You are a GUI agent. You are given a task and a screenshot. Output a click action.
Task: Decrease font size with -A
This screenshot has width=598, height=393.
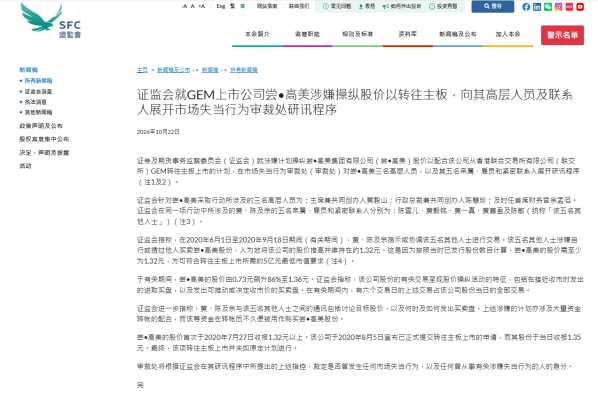[184, 6]
